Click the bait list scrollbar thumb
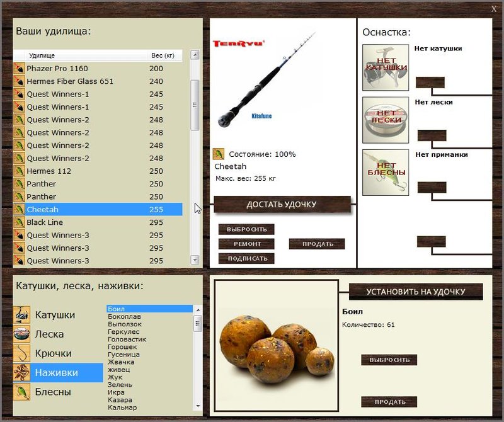Image resolution: width=504 pixels, height=422 pixels. click(x=198, y=324)
